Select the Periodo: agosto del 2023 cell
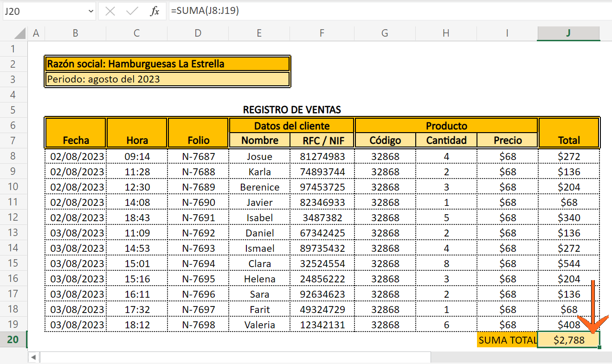This screenshot has width=612, height=364. point(167,79)
